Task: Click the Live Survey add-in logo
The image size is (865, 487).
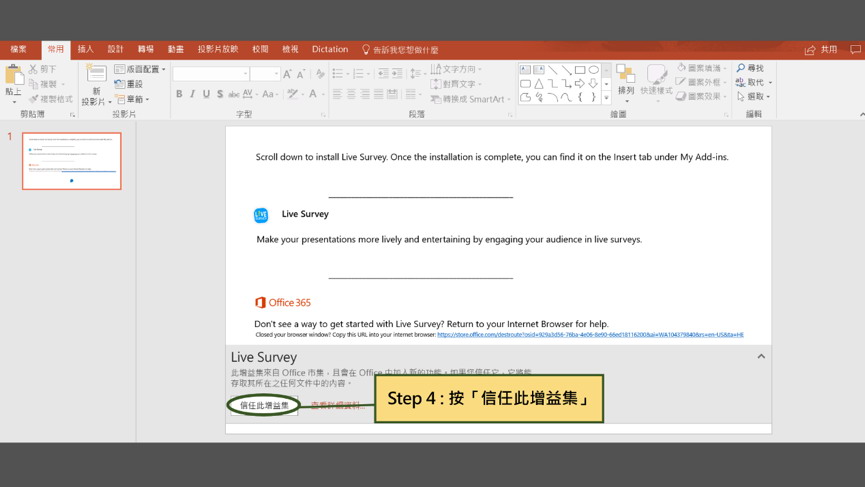Action: pos(261,215)
